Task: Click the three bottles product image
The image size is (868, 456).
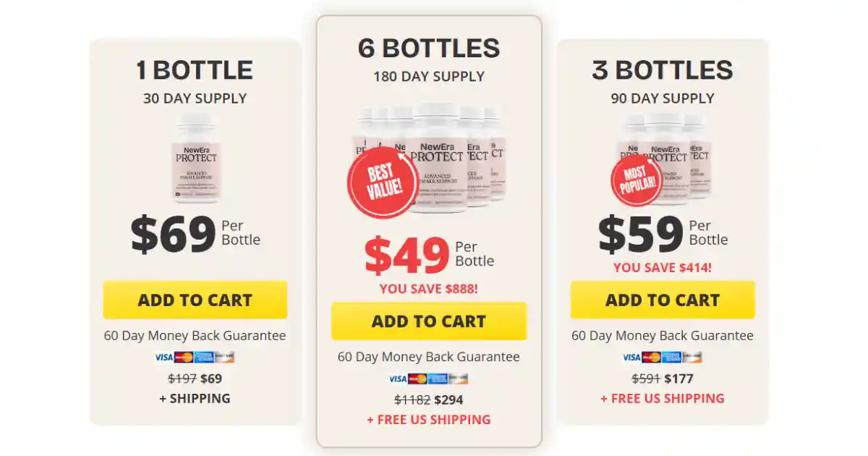Action: click(673, 156)
